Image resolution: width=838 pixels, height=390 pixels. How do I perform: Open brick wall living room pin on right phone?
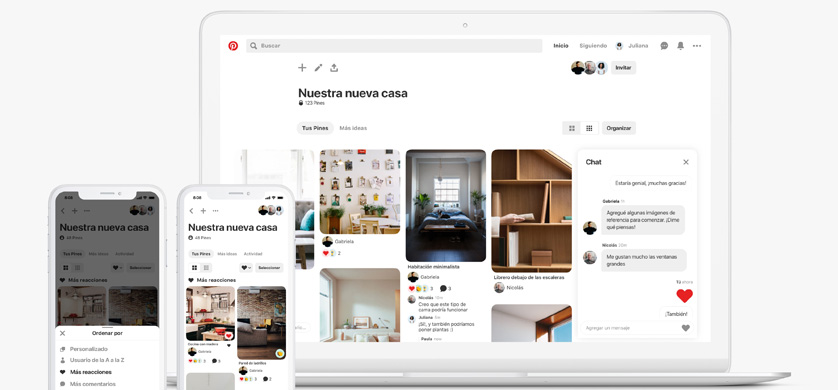[261, 323]
